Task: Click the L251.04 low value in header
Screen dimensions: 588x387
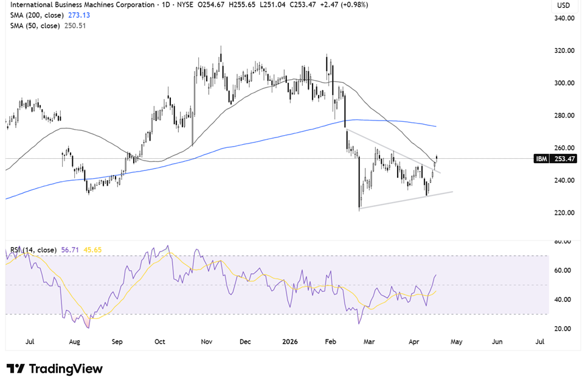Action: (272, 5)
